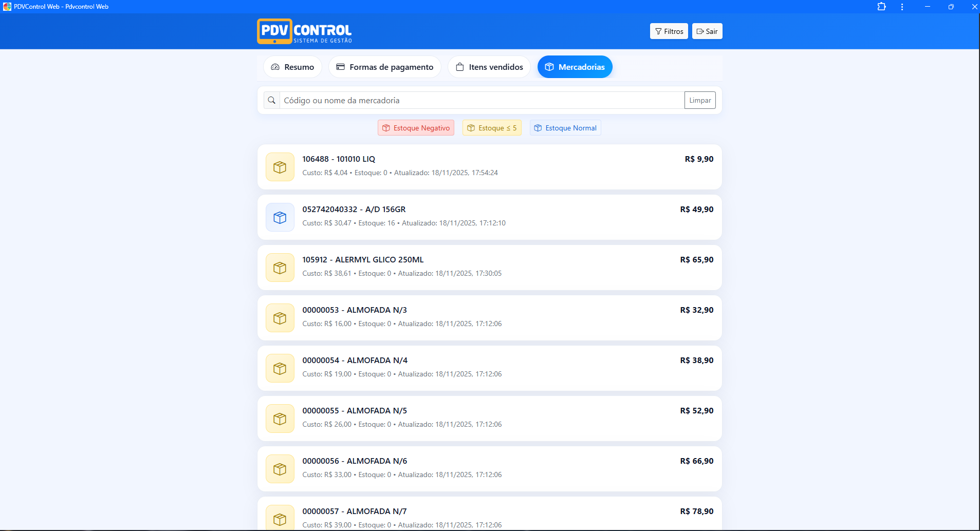980x531 pixels.
Task: Open the Formas de pagamento tab
Action: click(x=385, y=67)
